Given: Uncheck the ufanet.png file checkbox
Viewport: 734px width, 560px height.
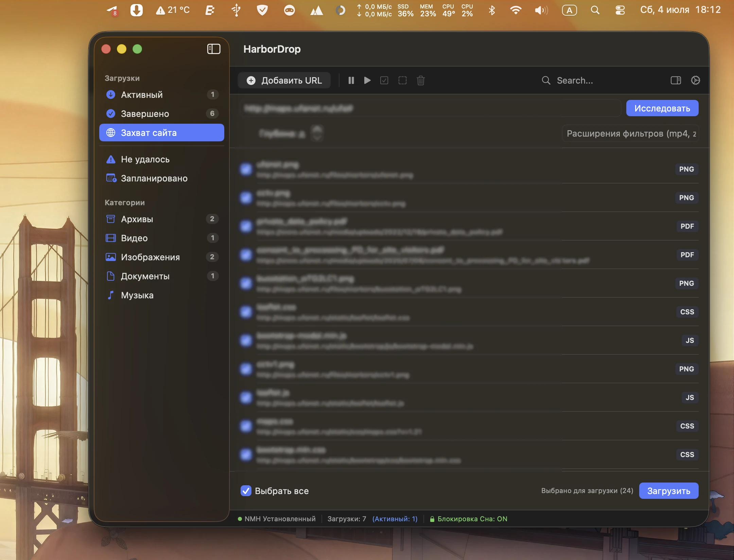Looking at the screenshot, I should pyautogui.click(x=246, y=169).
